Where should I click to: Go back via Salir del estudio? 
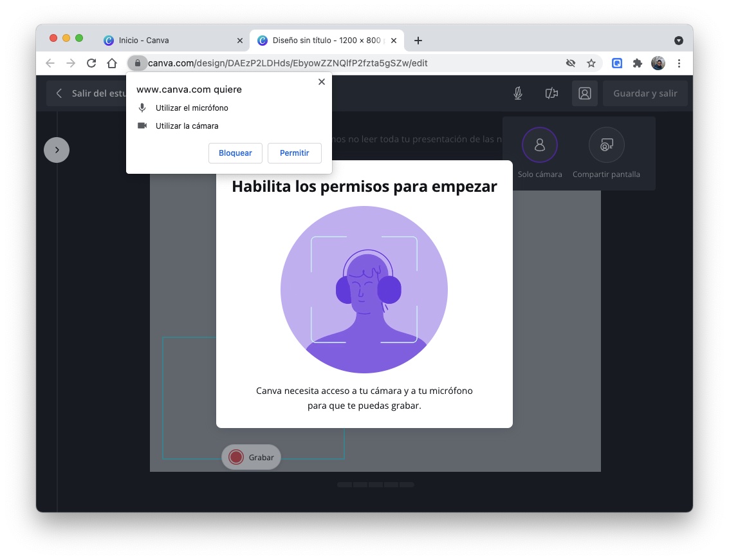pyautogui.click(x=90, y=93)
